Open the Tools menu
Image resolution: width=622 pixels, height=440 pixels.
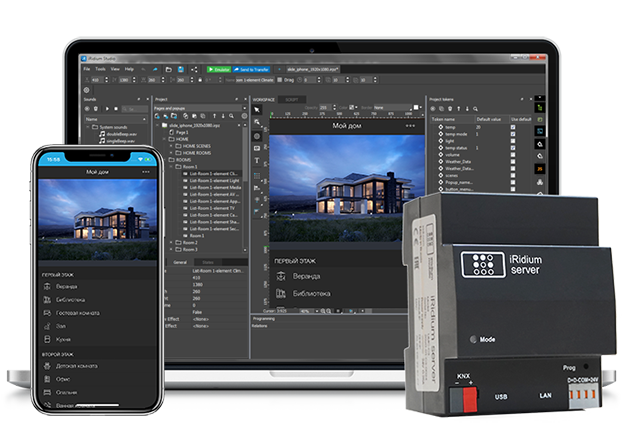(x=102, y=69)
